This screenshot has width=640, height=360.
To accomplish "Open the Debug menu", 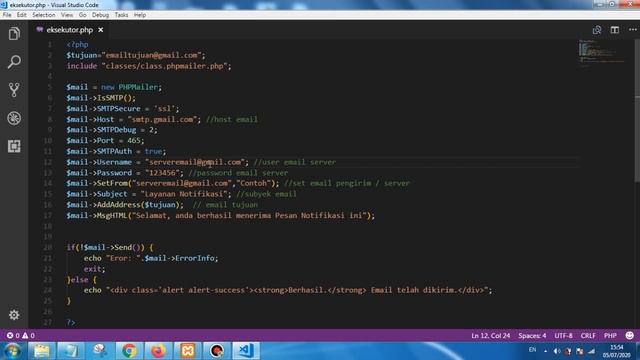I will [x=100, y=15].
